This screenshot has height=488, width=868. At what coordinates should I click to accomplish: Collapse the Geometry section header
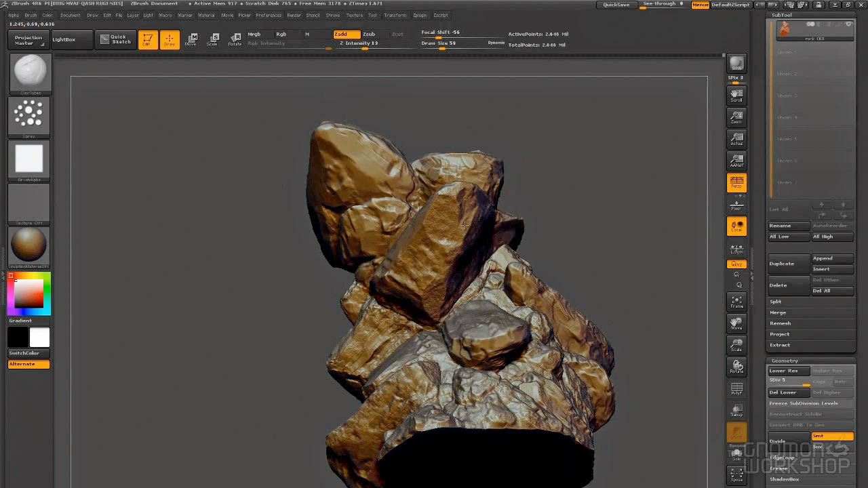pyautogui.click(x=785, y=361)
